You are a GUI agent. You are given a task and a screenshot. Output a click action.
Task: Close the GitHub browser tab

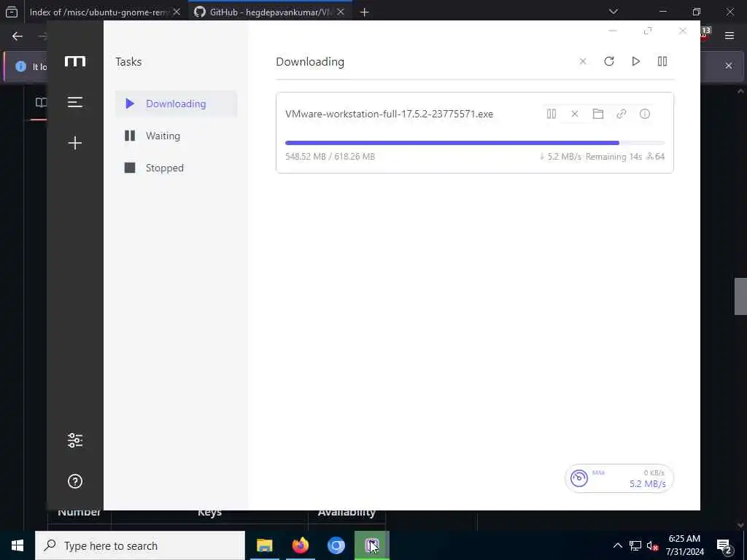341,12
